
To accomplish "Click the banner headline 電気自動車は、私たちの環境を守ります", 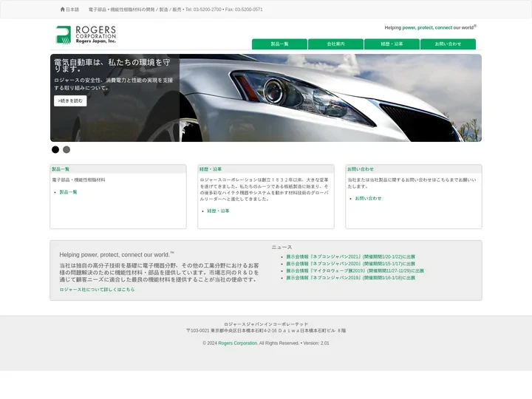I will click(112, 65).
